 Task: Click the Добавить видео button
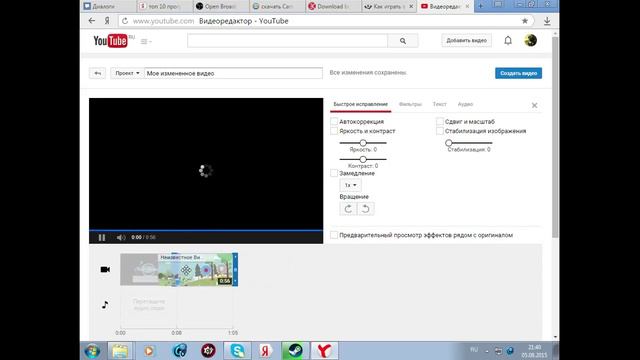[467, 40]
